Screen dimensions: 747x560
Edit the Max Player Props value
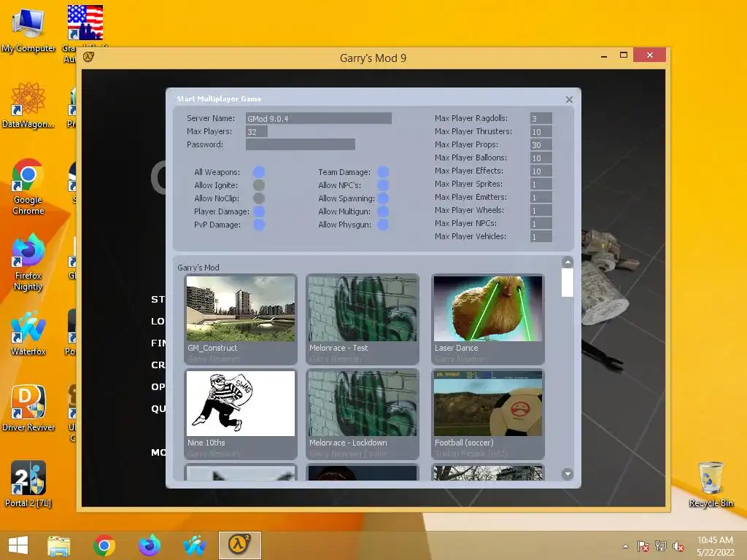(541, 144)
